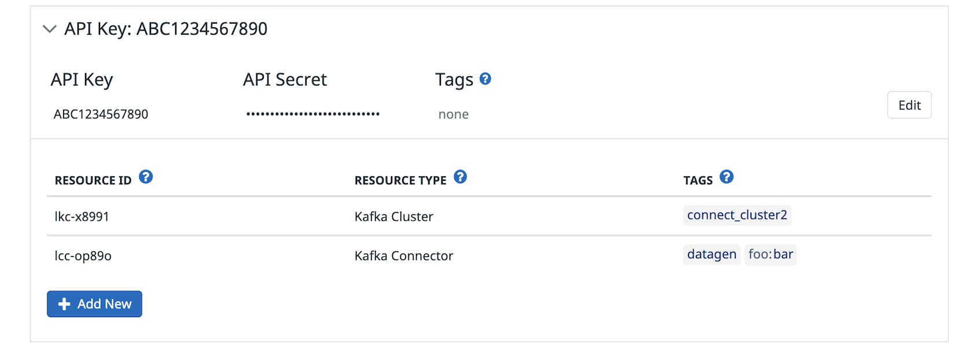Click the API Key column header
This screenshot has width=980, height=353.
click(x=82, y=79)
